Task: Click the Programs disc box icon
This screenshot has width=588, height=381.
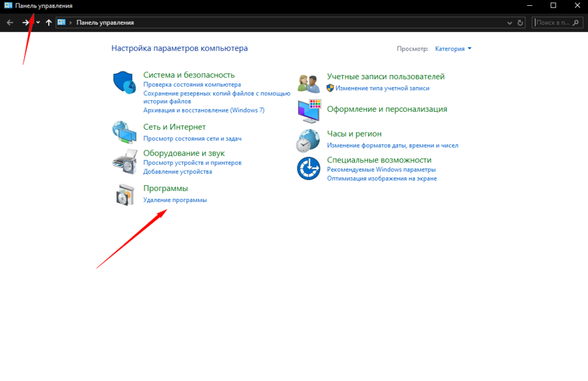Action: pos(125,195)
